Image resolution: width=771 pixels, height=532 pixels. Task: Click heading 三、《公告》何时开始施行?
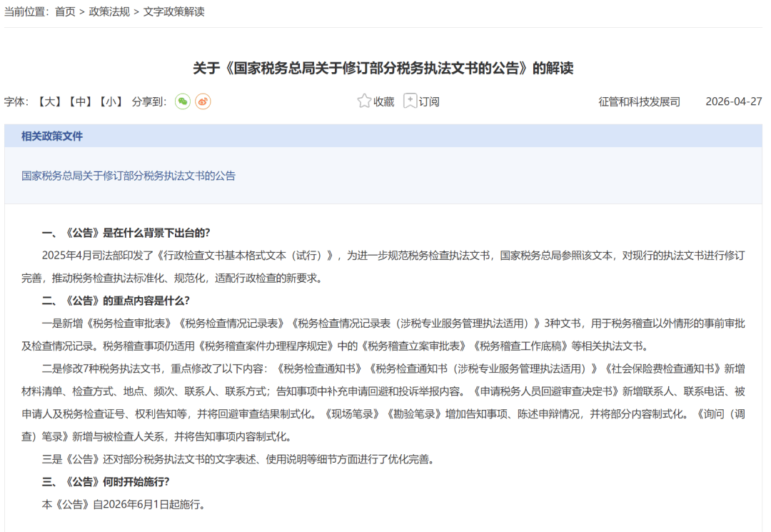[105, 481]
